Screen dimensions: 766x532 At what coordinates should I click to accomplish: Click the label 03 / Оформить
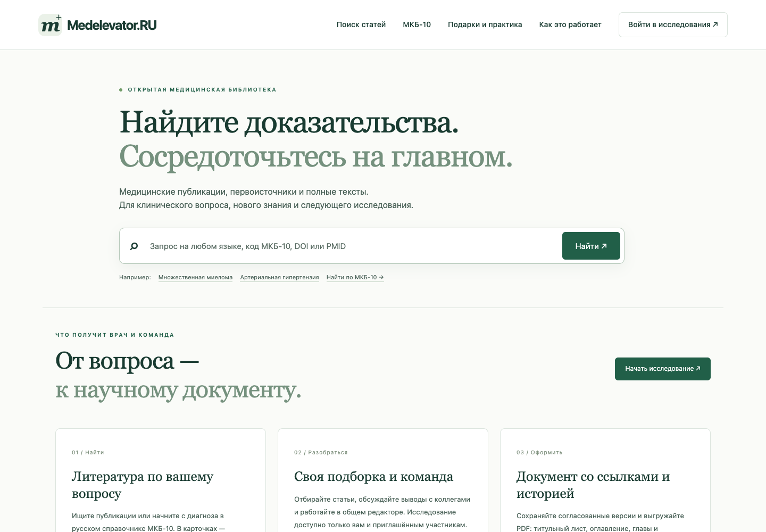point(539,453)
